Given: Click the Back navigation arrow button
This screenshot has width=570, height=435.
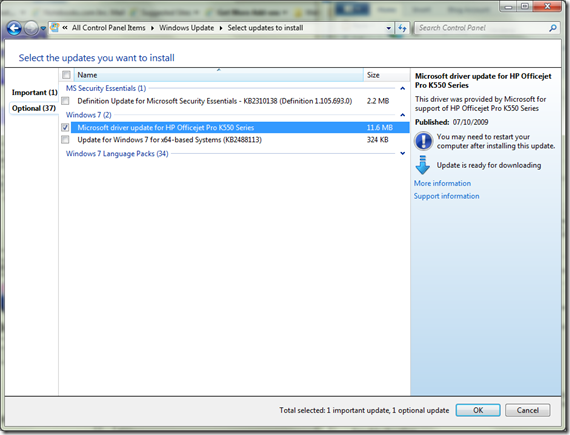Looking at the screenshot, I should [14, 28].
